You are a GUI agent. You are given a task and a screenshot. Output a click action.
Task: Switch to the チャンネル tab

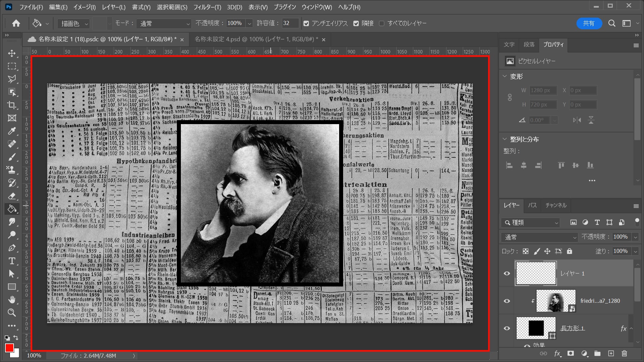tap(556, 205)
